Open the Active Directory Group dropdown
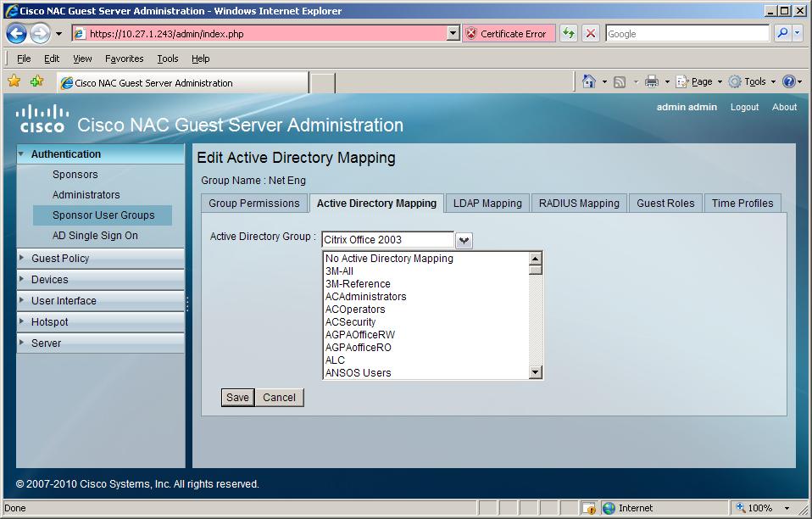The width and height of the screenshot is (812, 519). [463, 240]
